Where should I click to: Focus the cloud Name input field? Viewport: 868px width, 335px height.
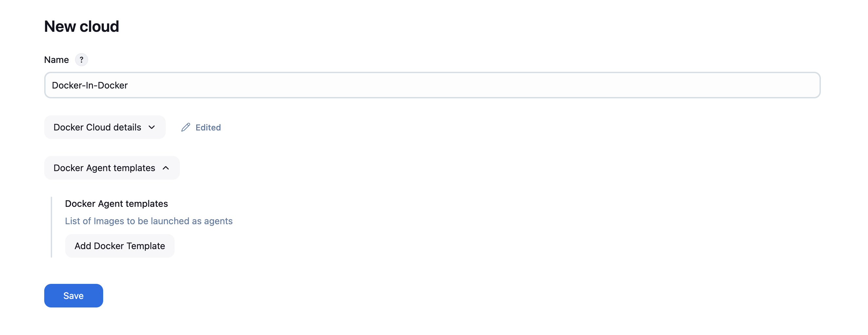[432, 85]
